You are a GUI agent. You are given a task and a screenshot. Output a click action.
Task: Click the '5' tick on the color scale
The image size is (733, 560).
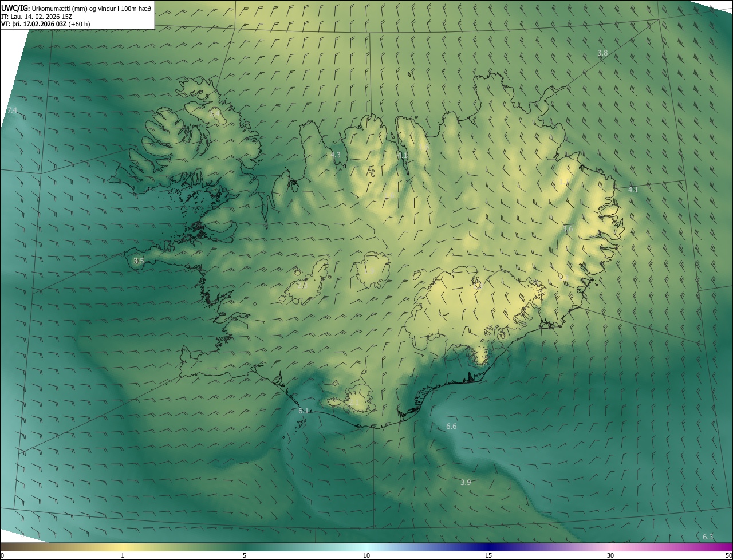245,555
